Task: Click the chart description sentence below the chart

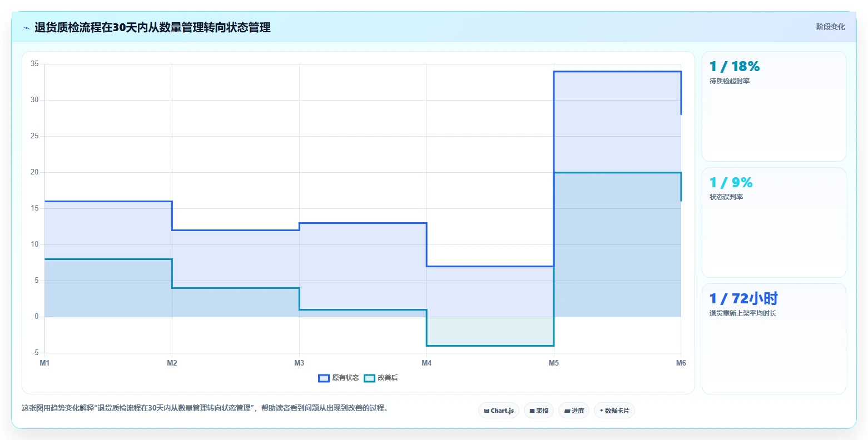Action: [205, 408]
